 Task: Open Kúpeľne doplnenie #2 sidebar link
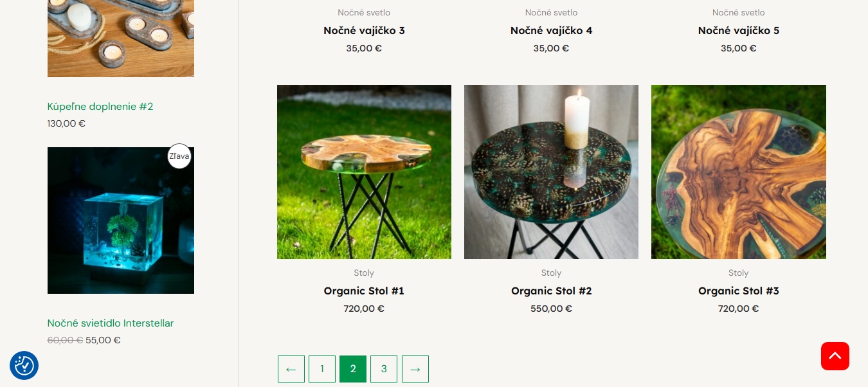(100, 107)
